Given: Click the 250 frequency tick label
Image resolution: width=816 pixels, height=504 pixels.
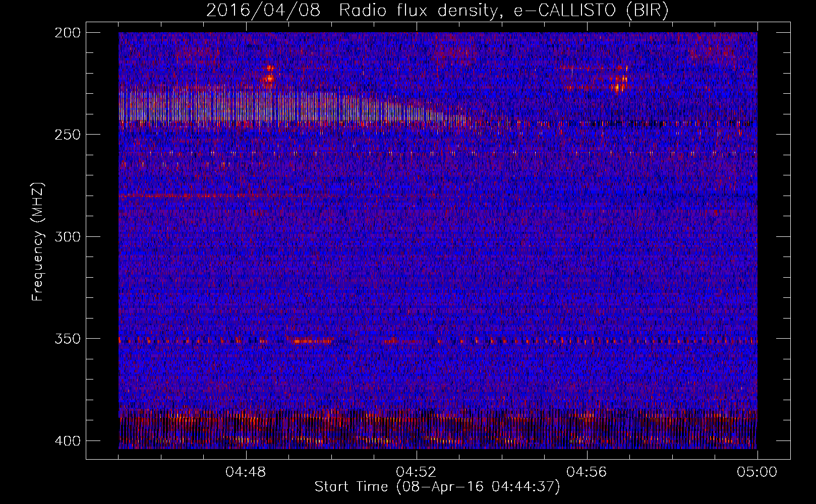Looking at the screenshot, I should coord(67,135).
